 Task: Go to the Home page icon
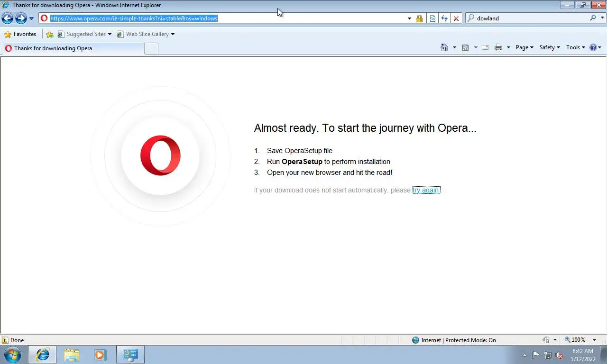444,47
